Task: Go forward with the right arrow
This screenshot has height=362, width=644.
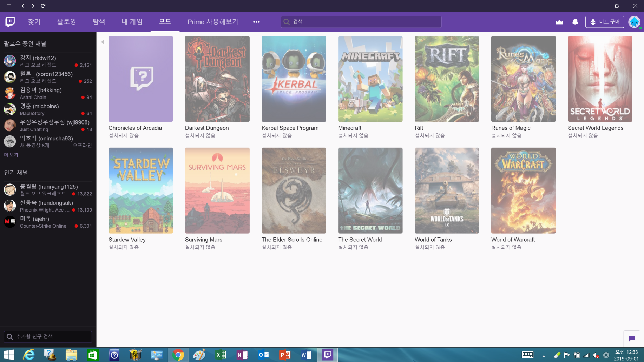Action: [33, 6]
